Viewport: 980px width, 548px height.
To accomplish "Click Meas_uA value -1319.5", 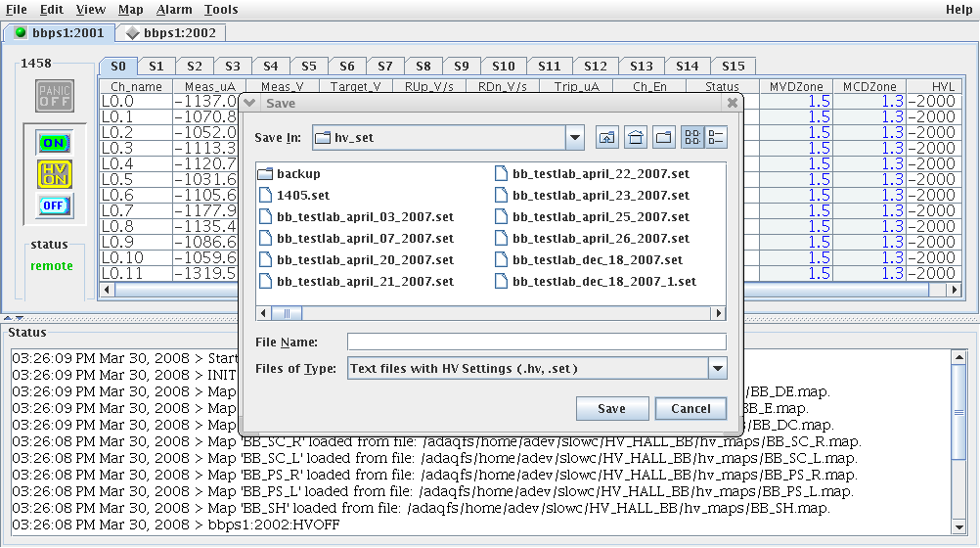I will pos(205,273).
